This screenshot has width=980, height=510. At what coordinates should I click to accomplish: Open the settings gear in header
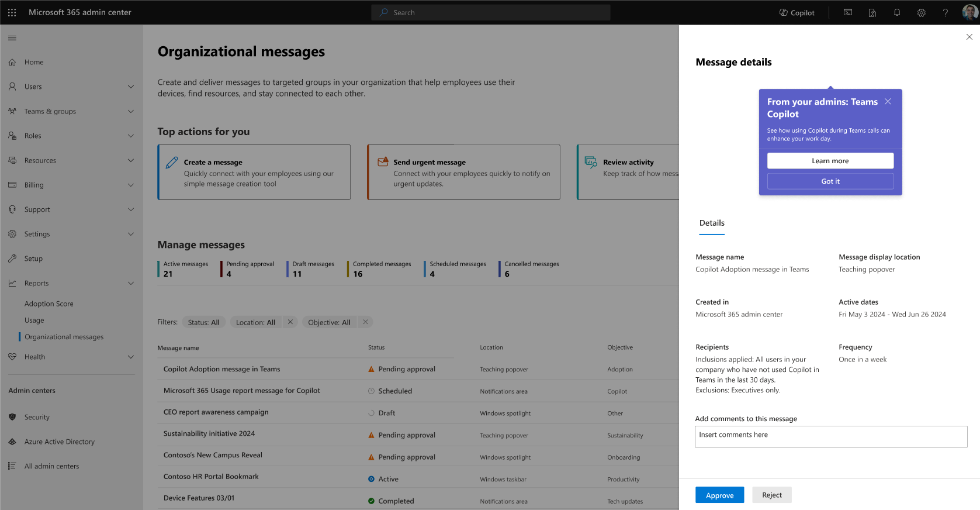tap(922, 12)
